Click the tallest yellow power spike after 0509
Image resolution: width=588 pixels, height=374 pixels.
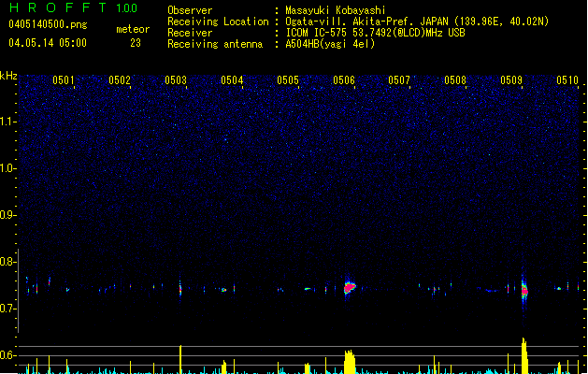click(x=524, y=355)
